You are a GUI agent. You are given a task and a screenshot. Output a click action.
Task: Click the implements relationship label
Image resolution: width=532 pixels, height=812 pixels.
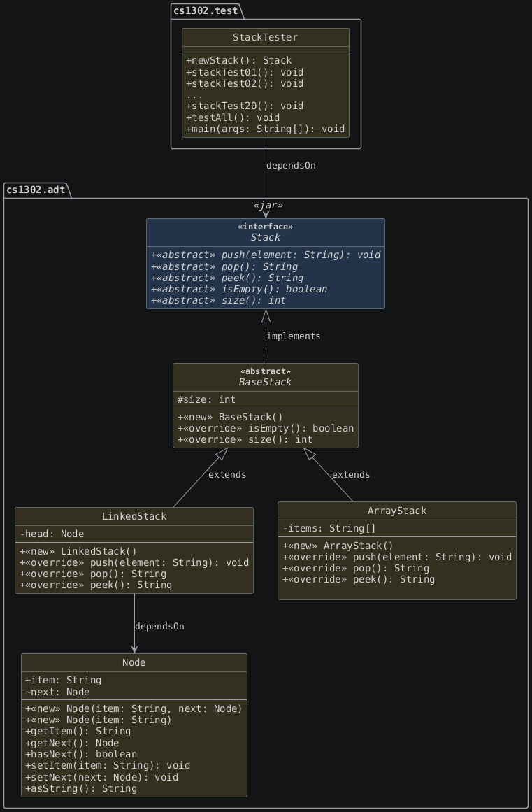click(294, 336)
